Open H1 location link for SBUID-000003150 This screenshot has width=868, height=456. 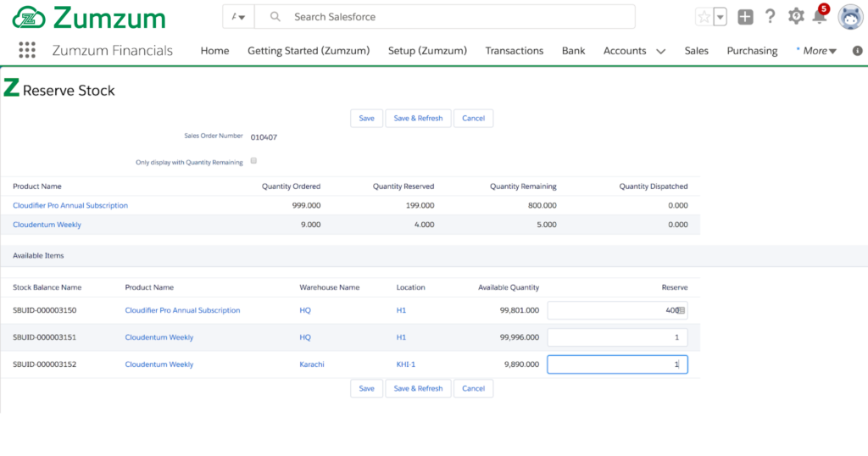pyautogui.click(x=401, y=310)
